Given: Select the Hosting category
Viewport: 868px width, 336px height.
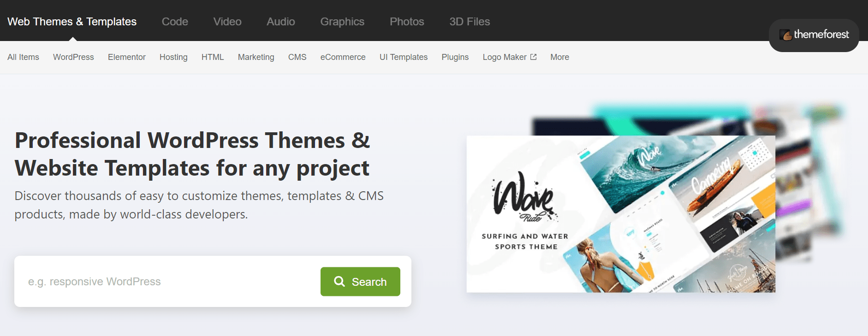Looking at the screenshot, I should click(x=173, y=57).
